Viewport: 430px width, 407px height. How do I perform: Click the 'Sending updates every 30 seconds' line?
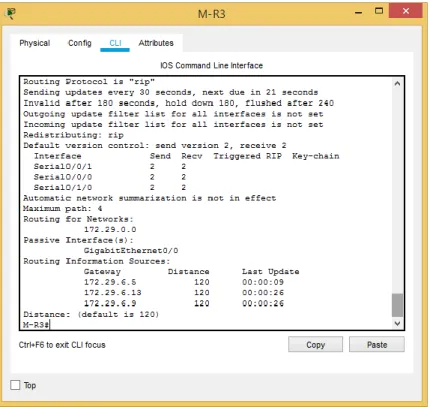pos(170,92)
